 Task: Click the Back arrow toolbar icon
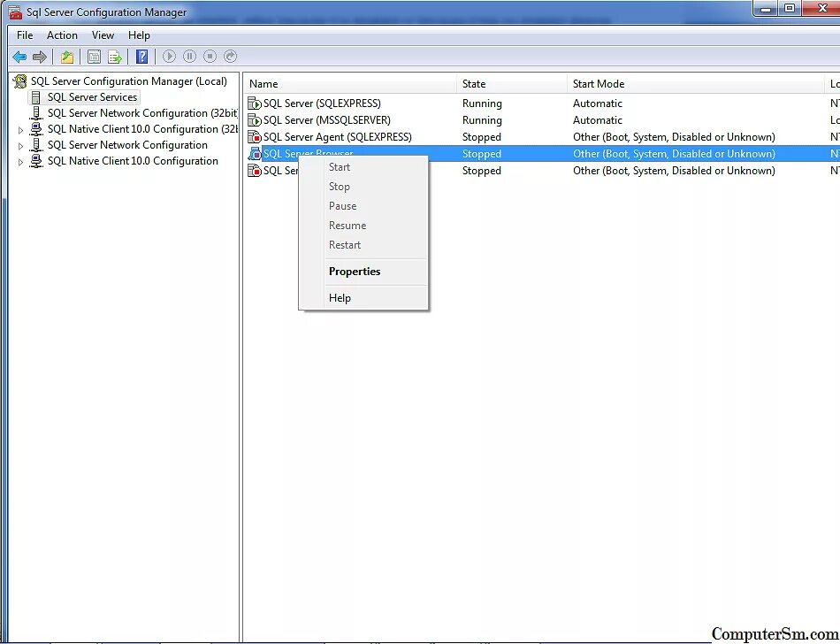(x=19, y=57)
